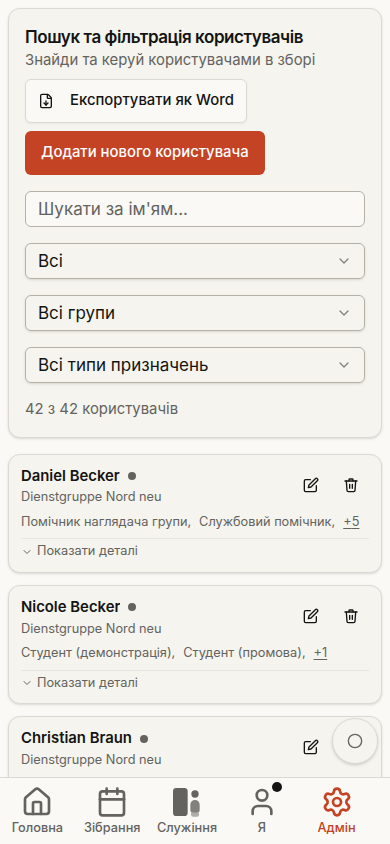Image resolution: width=390 pixels, height=844 pixels.
Task: Expand Показати деталі for Nicole Becker
Action: [x=80, y=683]
